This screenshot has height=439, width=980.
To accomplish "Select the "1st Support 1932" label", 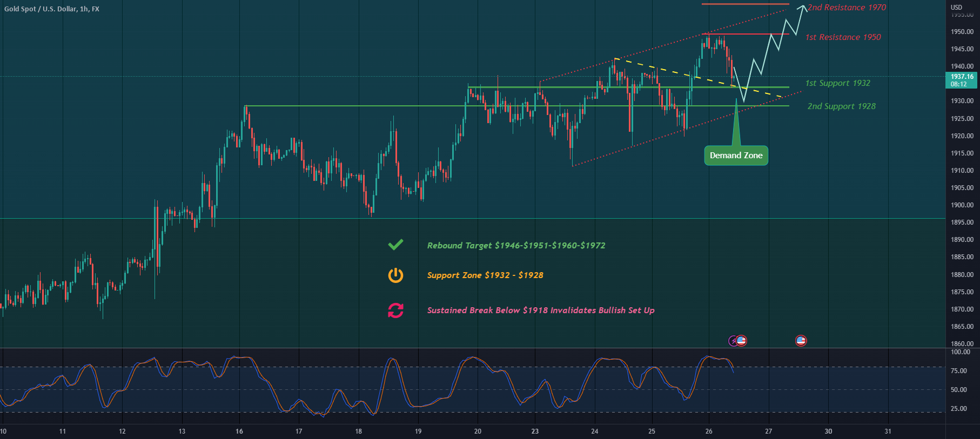I will (838, 83).
